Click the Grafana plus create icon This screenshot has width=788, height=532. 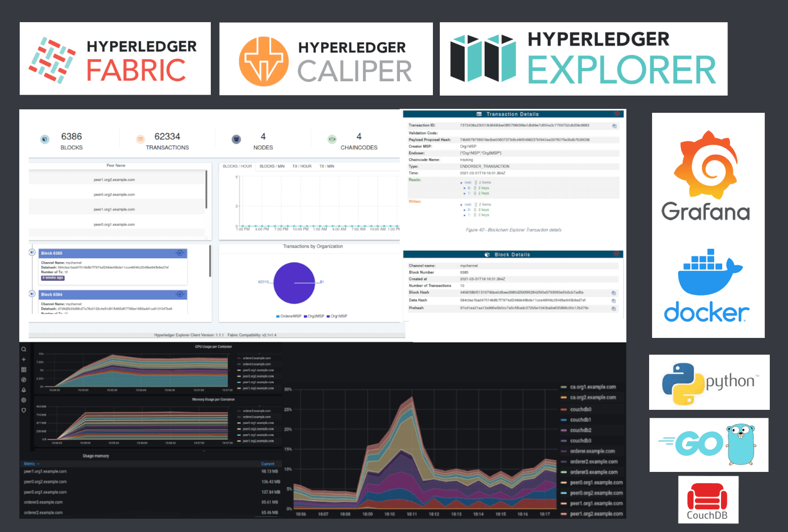[x=24, y=360]
